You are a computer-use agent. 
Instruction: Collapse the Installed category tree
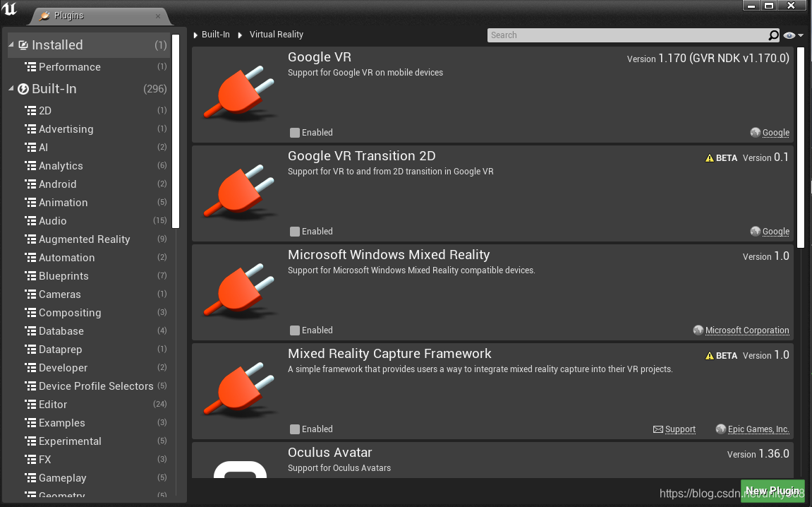tap(11, 45)
